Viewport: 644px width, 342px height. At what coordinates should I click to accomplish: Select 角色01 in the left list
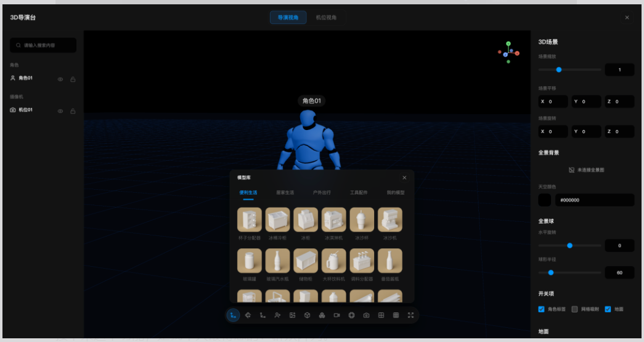pyautogui.click(x=25, y=78)
